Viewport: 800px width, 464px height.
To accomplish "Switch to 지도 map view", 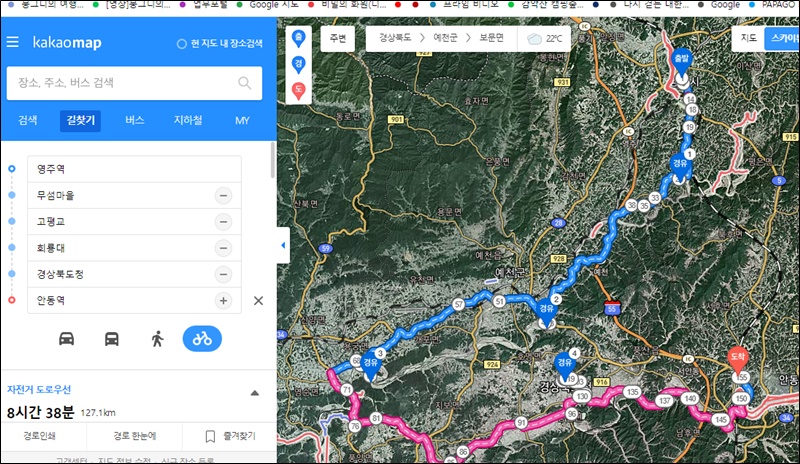I will 748,38.
